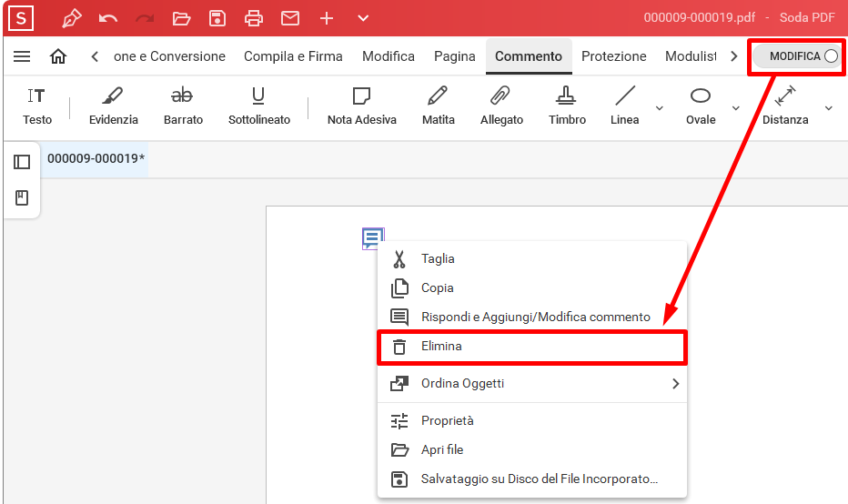Select the Barrato strikethrough tool

pos(183,106)
